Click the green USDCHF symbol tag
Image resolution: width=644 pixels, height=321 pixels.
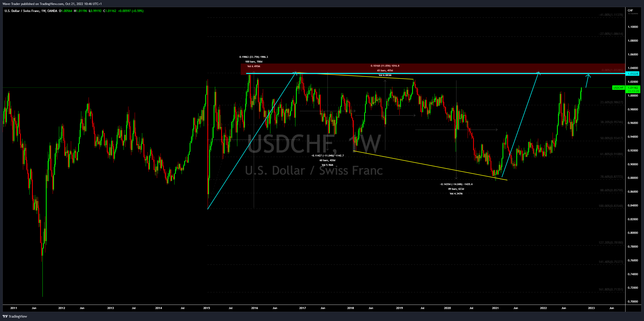click(x=618, y=88)
